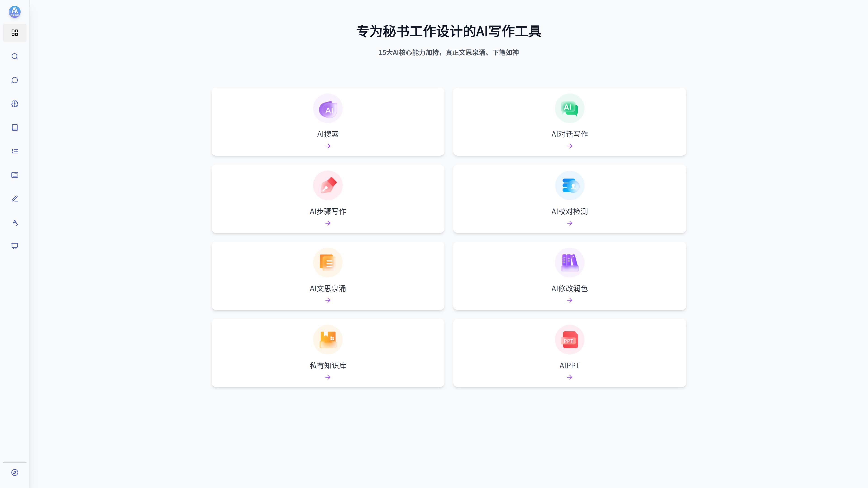Screen dimensions: 868x488
Task: Click the arrow under AIPPT
Action: [x=569, y=378]
